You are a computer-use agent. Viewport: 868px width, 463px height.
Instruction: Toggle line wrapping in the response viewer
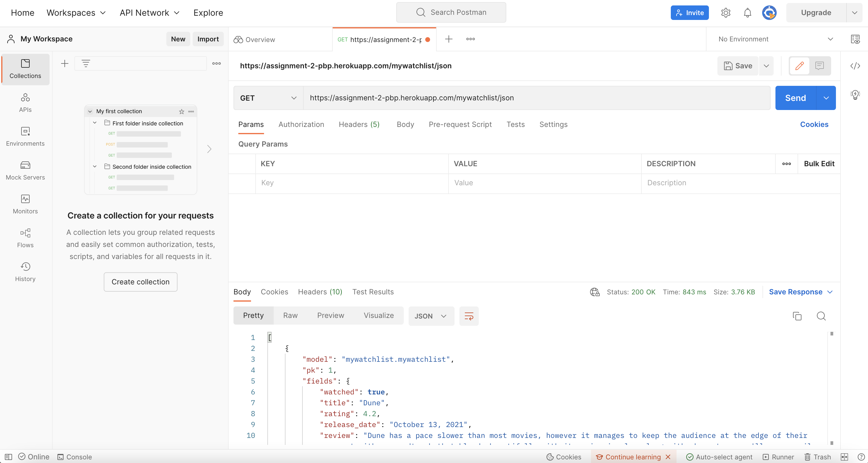click(469, 316)
